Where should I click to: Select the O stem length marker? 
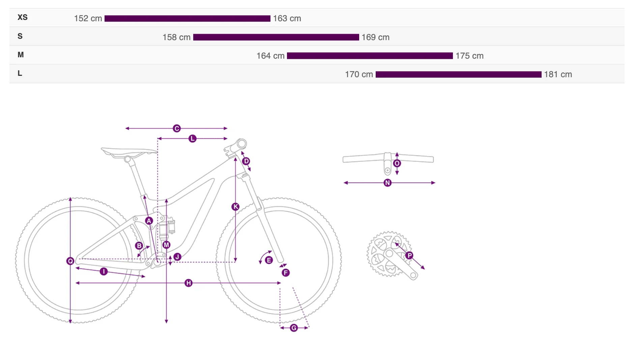[397, 163]
